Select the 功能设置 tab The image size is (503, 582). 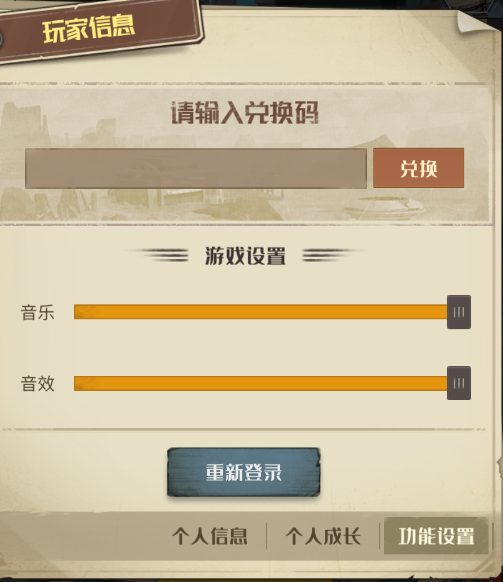click(x=436, y=536)
